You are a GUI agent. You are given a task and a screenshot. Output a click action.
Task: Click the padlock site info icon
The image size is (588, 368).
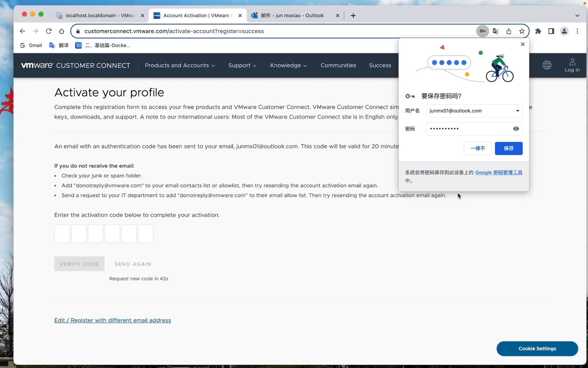point(78,31)
